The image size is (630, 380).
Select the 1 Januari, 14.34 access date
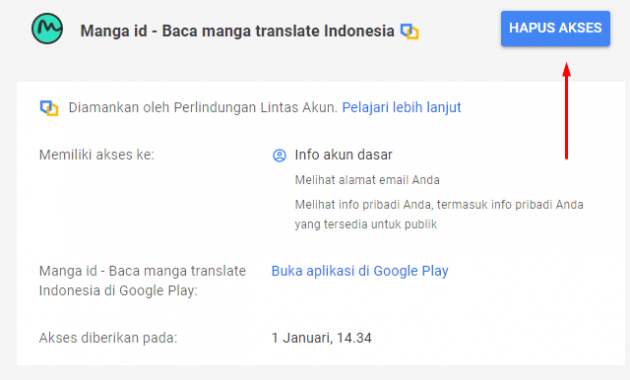tap(321, 338)
